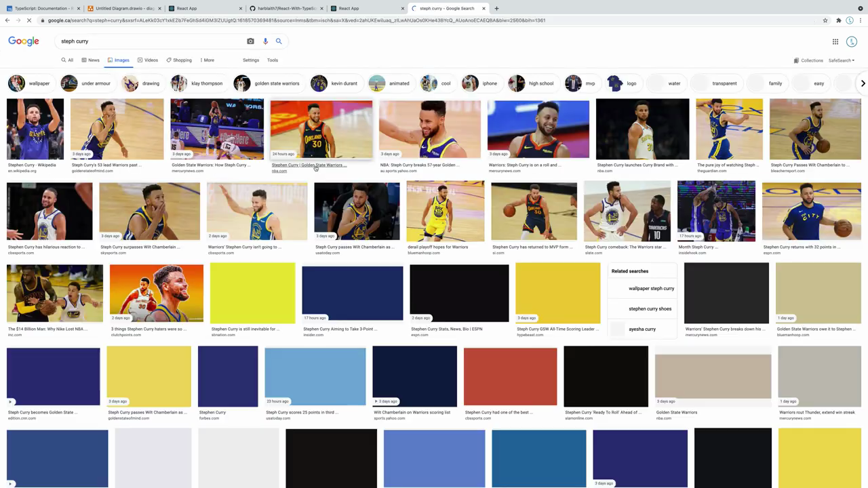Open search by image camera icon
Image resolution: width=868 pixels, height=488 pixels.
point(250,41)
